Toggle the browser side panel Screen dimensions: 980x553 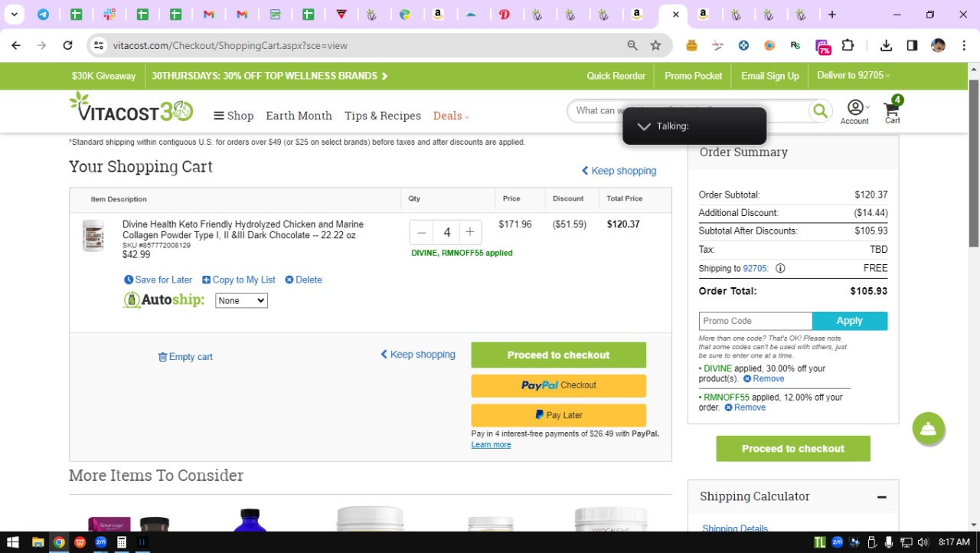[912, 45]
